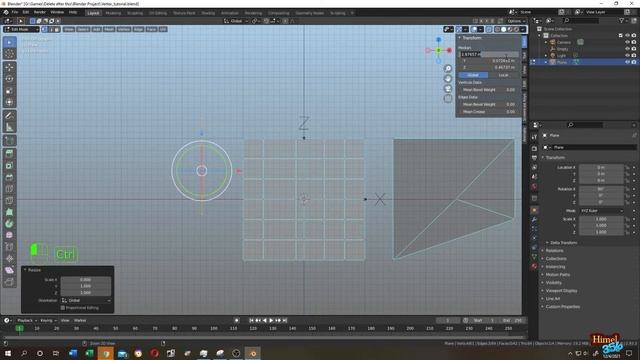Open the Object properties orange square tab
This screenshot has height=360, width=640.
(534, 210)
